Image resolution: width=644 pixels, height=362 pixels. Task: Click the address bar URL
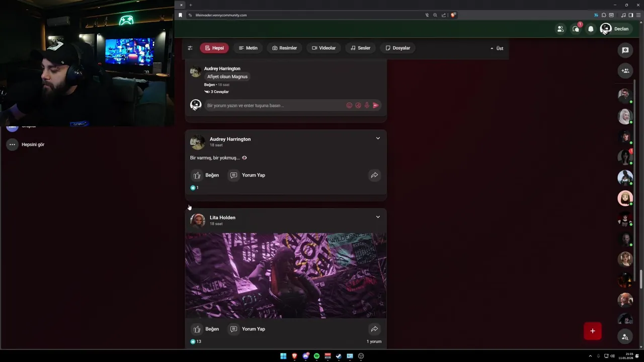(221, 15)
